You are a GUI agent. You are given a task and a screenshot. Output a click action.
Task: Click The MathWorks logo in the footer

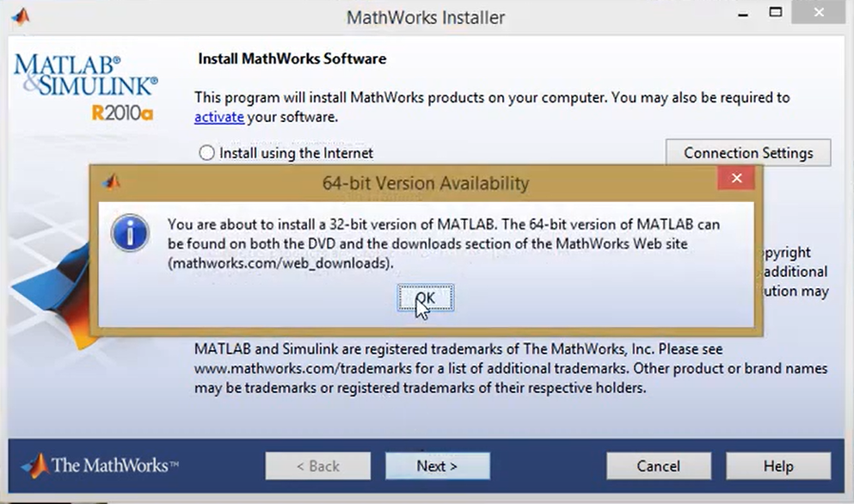[100, 466]
